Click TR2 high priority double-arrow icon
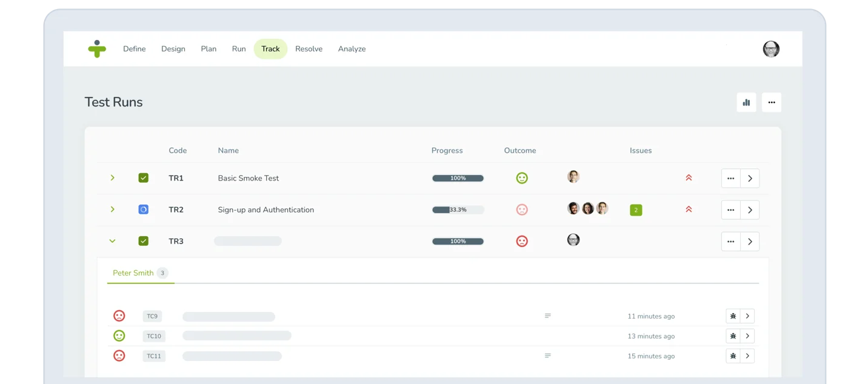The height and width of the screenshot is (384, 868). [x=689, y=210]
